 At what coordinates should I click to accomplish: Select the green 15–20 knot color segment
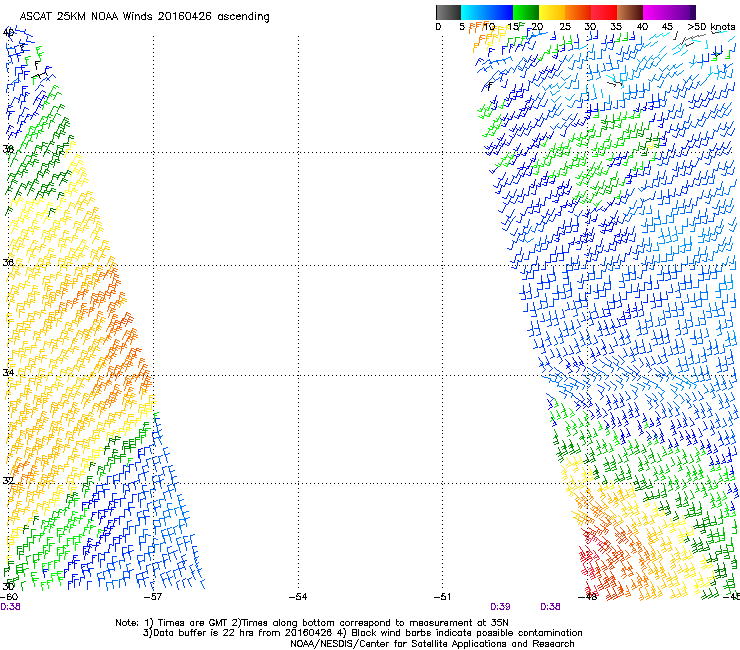point(526,12)
